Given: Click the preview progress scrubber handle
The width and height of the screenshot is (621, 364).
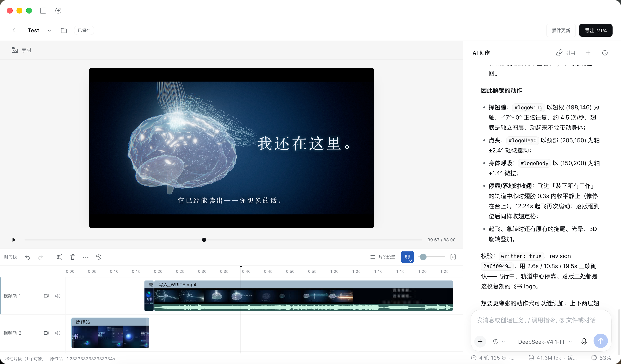Looking at the screenshot, I should [204, 240].
